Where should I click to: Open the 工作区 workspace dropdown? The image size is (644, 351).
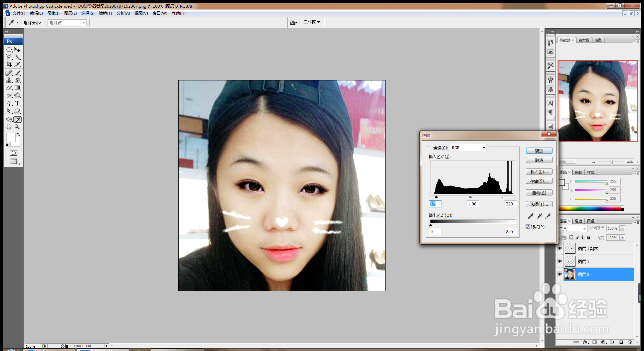[x=312, y=22]
